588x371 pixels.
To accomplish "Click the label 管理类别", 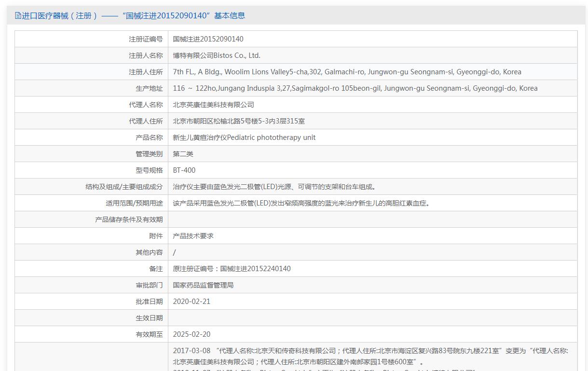I will (x=149, y=154).
